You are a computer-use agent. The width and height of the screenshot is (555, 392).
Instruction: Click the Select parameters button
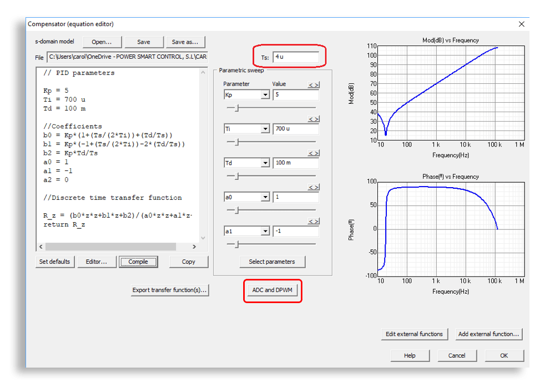click(x=272, y=262)
